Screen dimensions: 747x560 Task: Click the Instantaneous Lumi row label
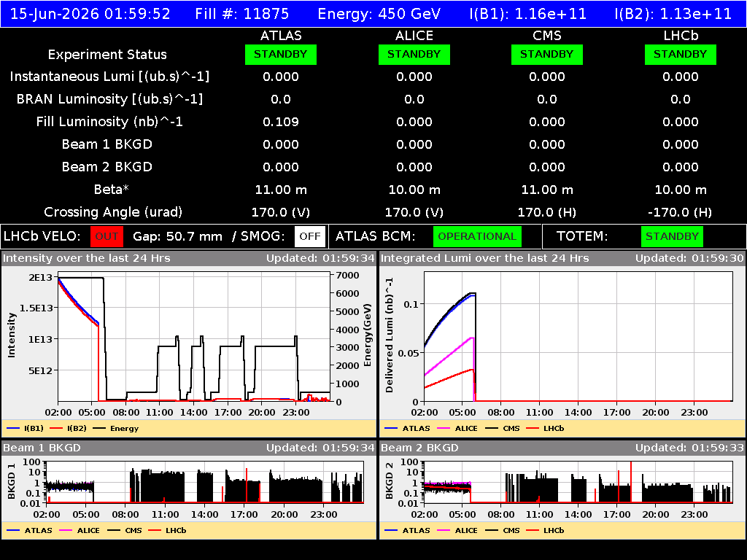point(109,77)
